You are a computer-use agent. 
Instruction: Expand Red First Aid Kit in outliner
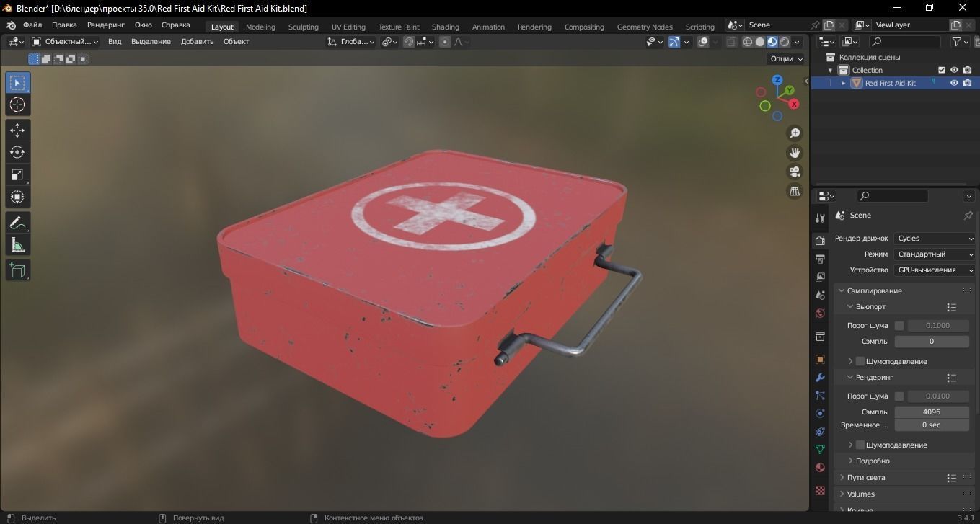click(844, 83)
